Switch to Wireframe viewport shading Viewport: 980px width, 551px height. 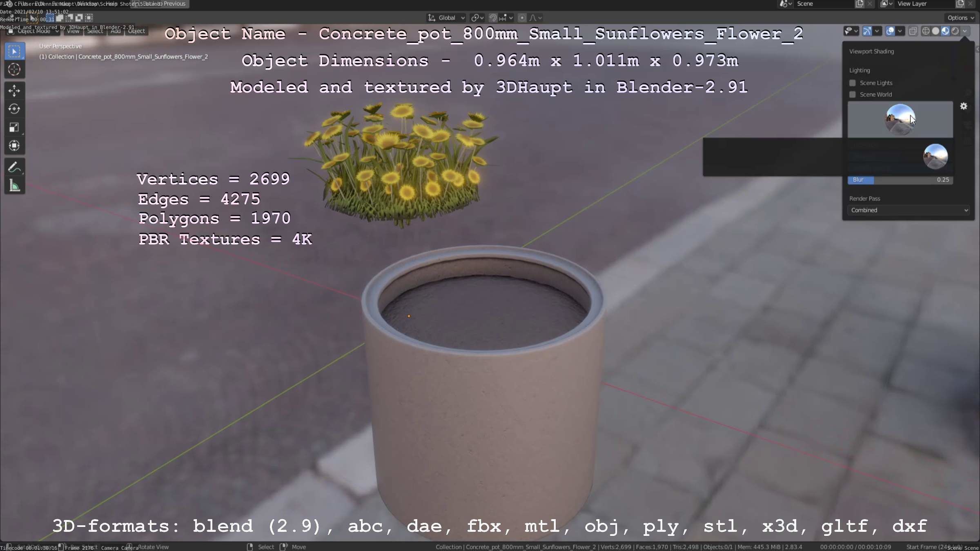[x=926, y=31]
